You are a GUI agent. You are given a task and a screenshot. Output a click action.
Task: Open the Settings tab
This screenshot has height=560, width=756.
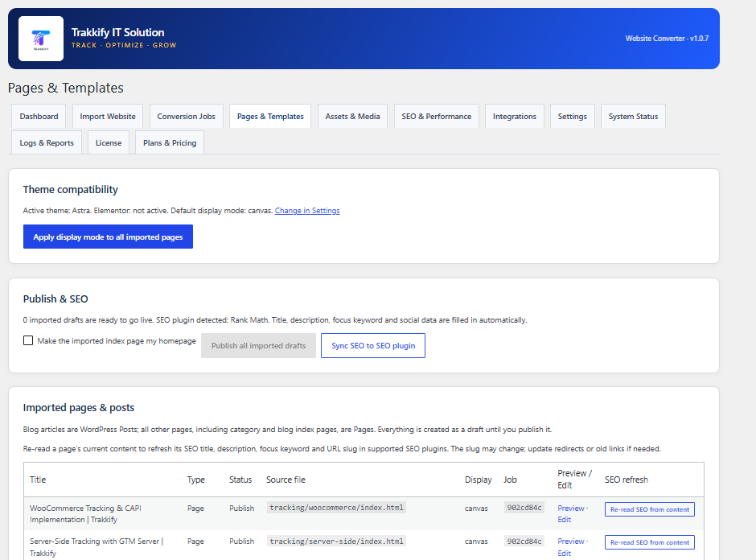point(573,116)
